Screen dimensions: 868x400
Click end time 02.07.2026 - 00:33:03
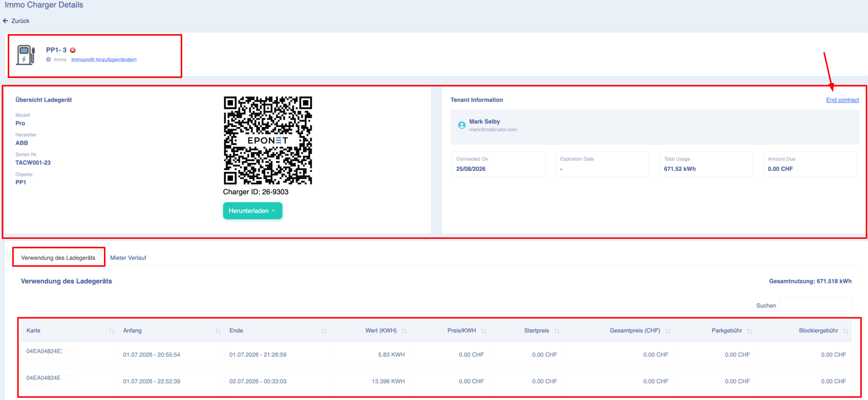[x=258, y=381]
